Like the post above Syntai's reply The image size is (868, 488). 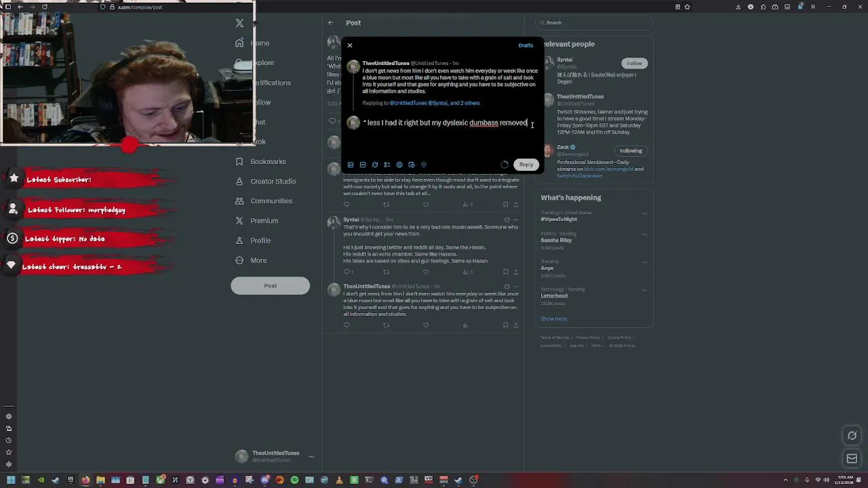tap(426, 205)
